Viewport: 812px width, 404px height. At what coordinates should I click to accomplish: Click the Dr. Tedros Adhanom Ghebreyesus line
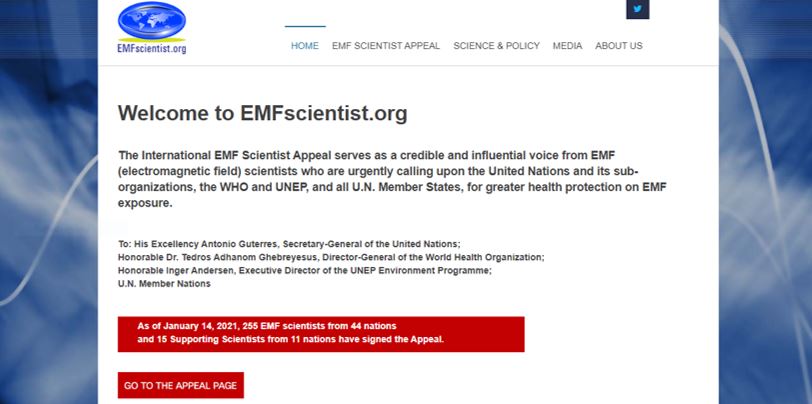coord(331,257)
